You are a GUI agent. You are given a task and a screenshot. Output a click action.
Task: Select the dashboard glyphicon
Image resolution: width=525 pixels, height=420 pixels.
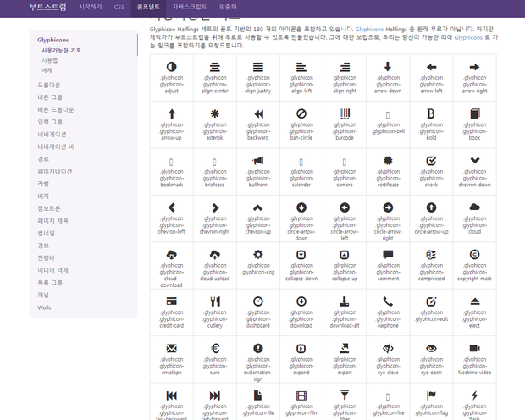coord(257,301)
